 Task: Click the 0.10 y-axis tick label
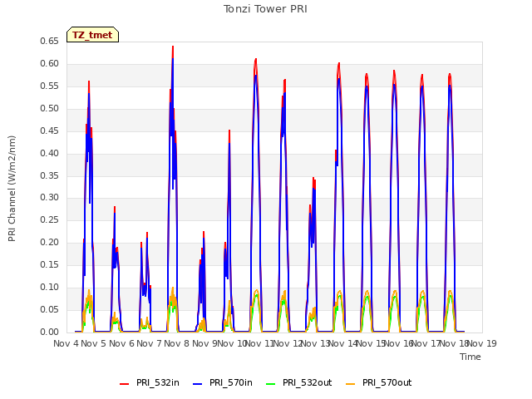point(49,287)
